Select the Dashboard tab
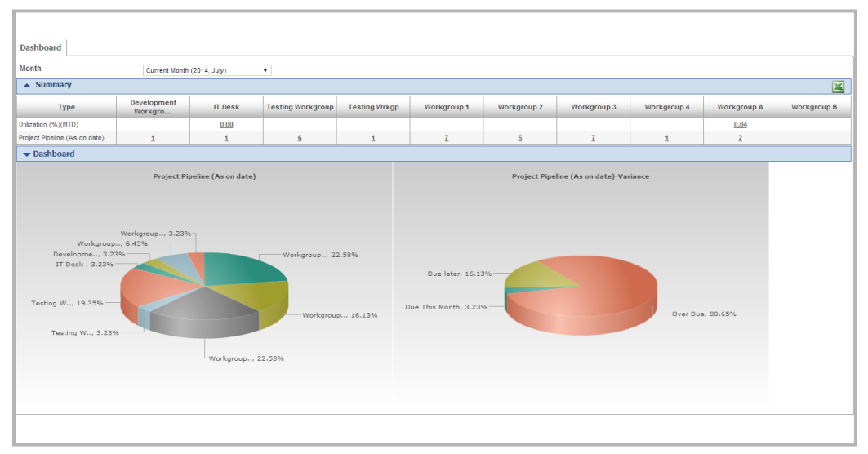This screenshot has height=454, width=868. pos(41,47)
